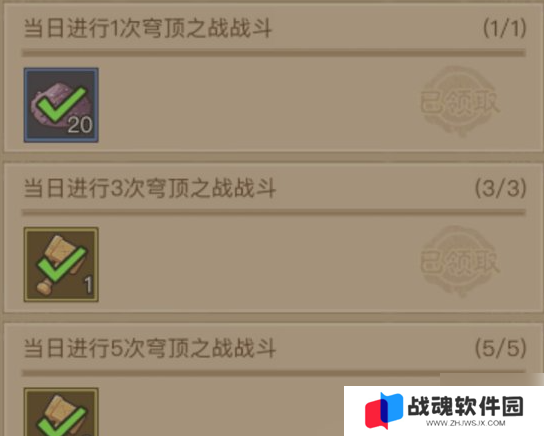Select the 当日进行1次穹顶之战战斗 task title

pos(148,28)
